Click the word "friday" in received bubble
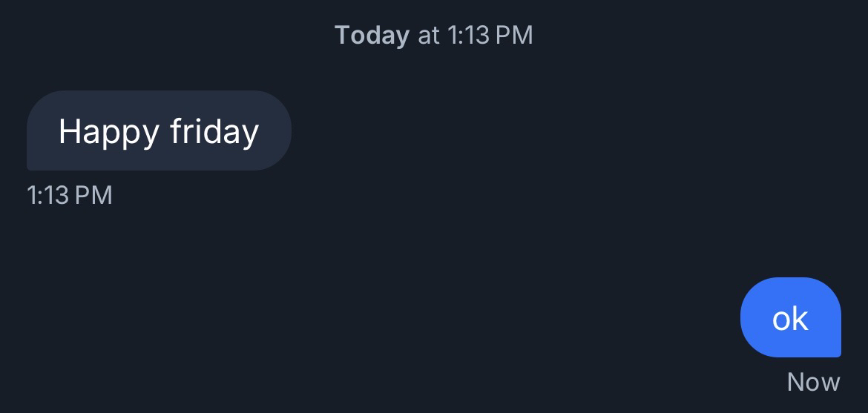The height and width of the screenshot is (413, 868). coord(214,131)
